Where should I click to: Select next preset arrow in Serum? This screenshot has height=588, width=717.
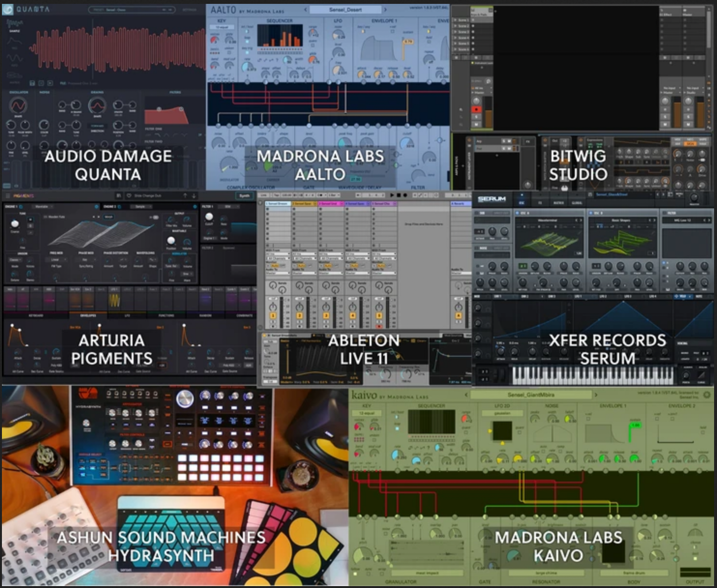[664, 194]
